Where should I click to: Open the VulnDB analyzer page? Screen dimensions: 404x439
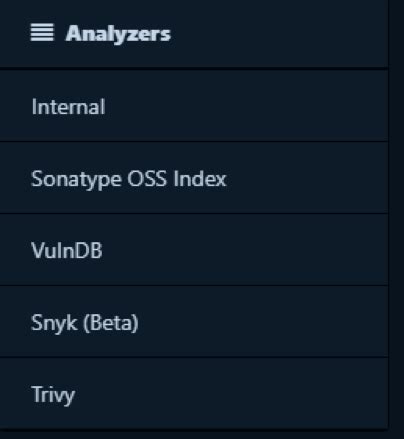[x=194, y=250]
